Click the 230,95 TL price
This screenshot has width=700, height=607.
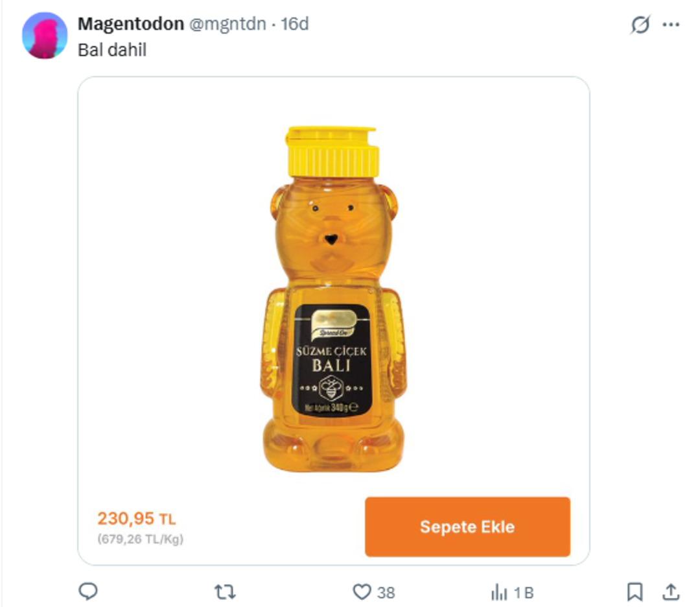[137, 519]
